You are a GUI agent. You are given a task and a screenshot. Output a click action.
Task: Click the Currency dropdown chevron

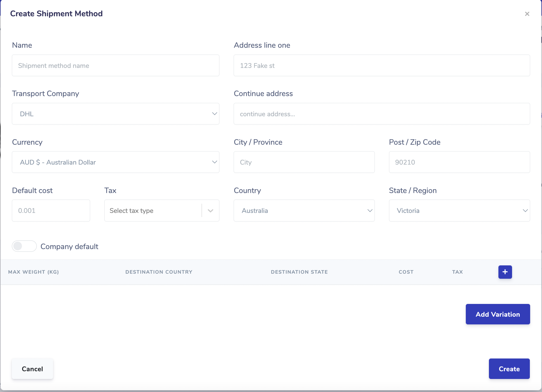click(x=214, y=162)
